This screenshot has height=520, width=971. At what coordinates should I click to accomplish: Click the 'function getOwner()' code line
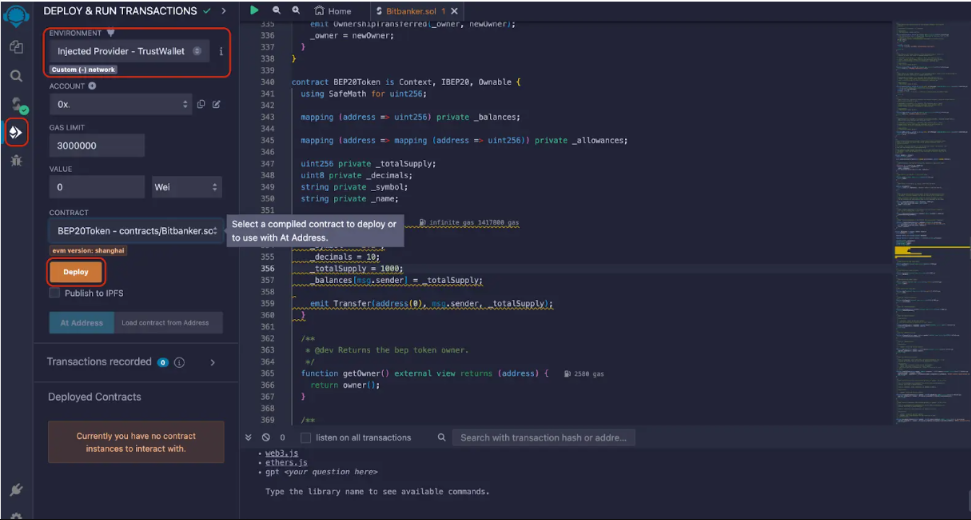click(x=425, y=374)
